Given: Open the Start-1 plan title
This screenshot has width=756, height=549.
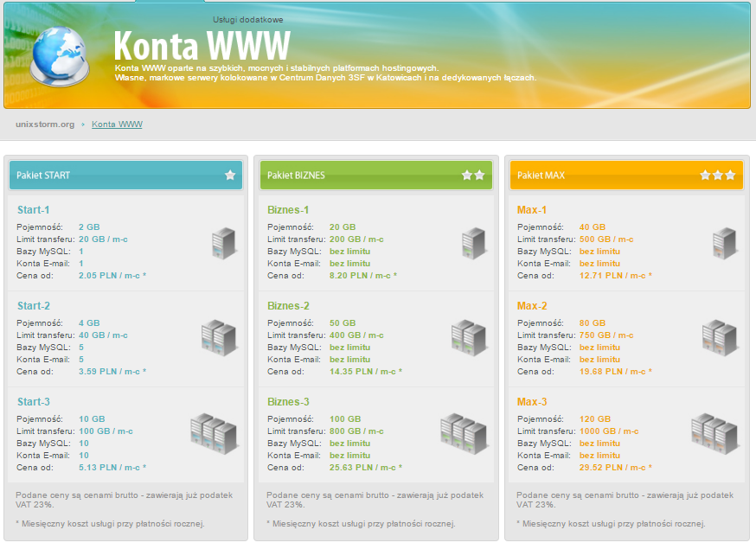Looking at the screenshot, I should tap(34, 210).
